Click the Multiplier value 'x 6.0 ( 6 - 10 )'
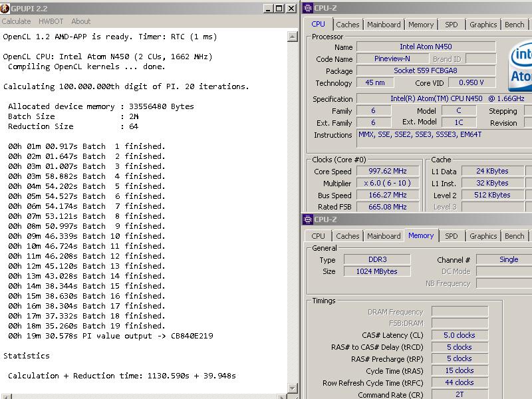The height and width of the screenshot is (399, 532). point(388,184)
